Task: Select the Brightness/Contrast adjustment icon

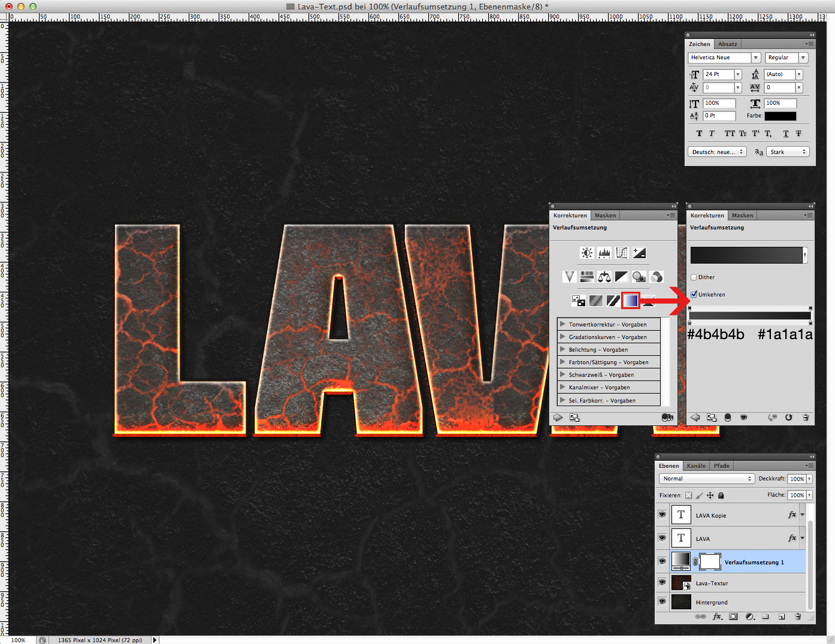Action: point(586,252)
